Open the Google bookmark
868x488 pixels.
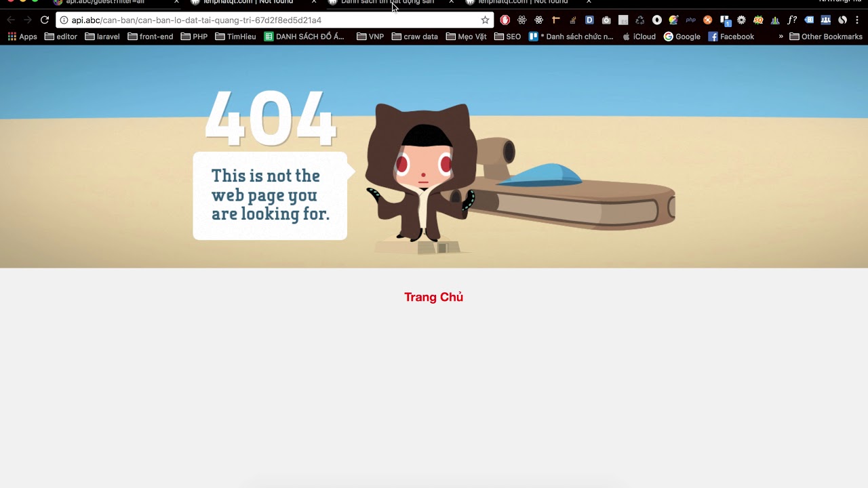tap(682, 37)
